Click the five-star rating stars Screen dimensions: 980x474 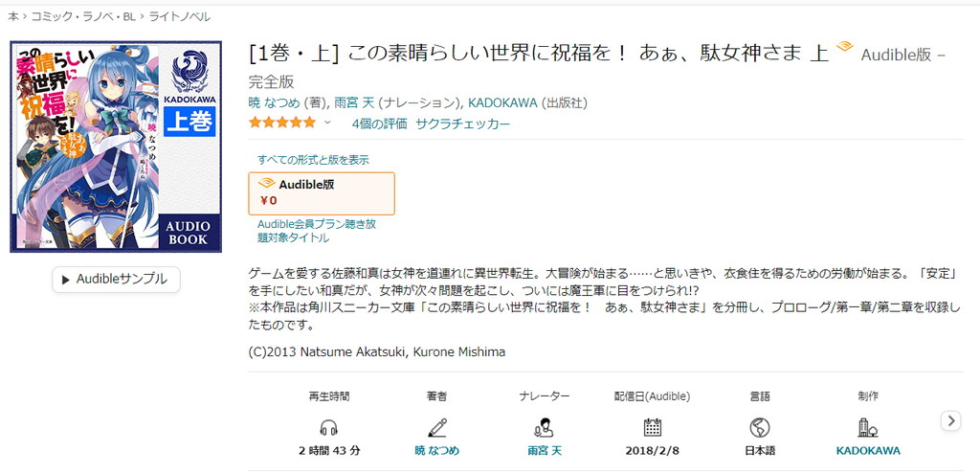(281, 124)
